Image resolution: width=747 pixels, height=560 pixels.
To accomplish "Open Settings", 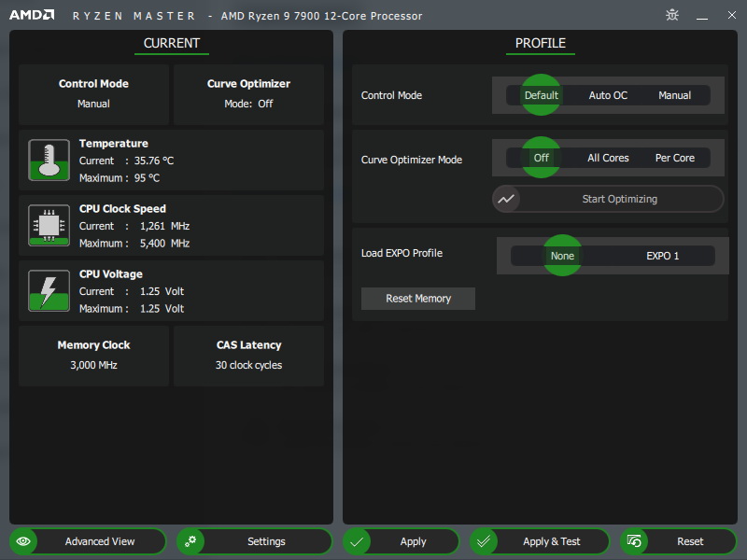I will [x=254, y=541].
